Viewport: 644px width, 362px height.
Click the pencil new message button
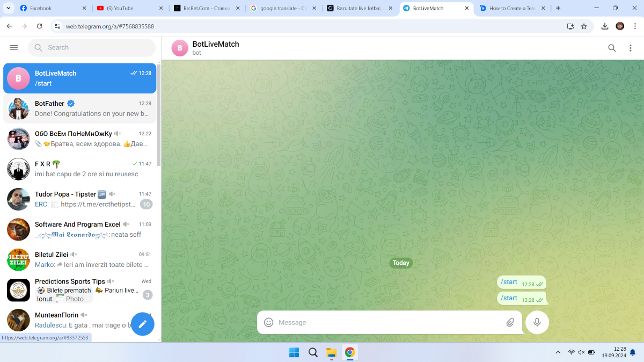coord(143,324)
